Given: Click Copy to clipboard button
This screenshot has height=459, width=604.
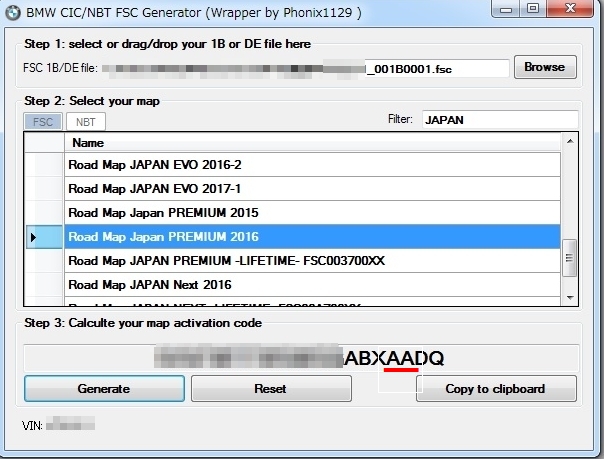Looking at the screenshot, I should click(x=496, y=389).
